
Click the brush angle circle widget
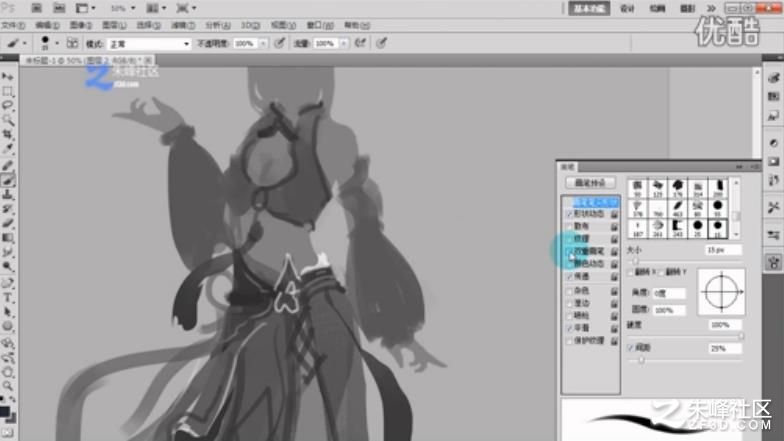(721, 292)
